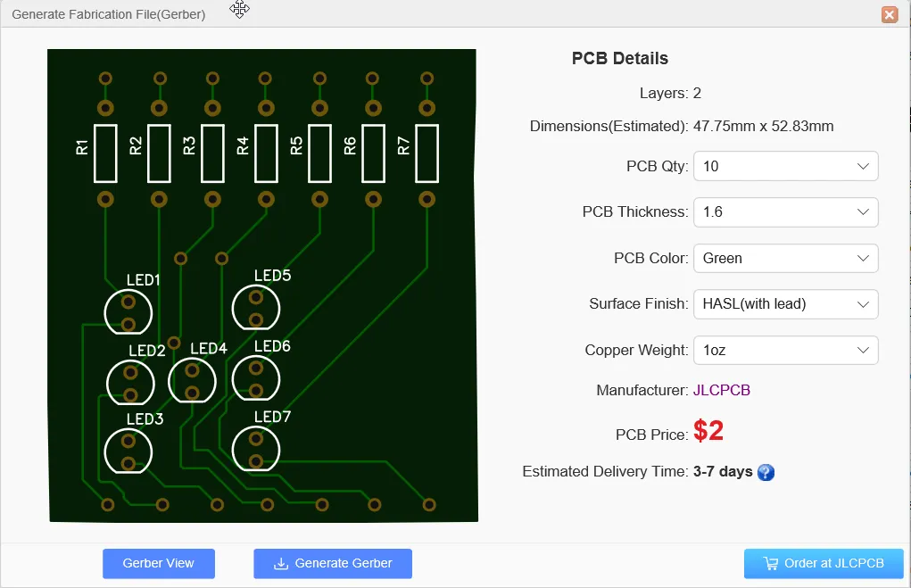The image size is (911, 588).
Task: Click the LED7 component outline
Action: pyautogui.click(x=256, y=449)
